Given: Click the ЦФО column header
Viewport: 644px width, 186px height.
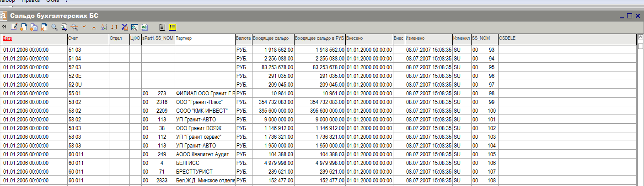Looking at the screenshot, I should pos(135,39).
